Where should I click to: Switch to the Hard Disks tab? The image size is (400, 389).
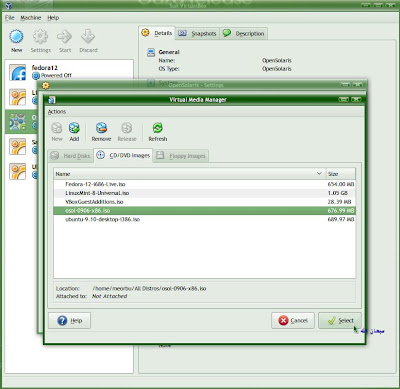click(x=71, y=156)
